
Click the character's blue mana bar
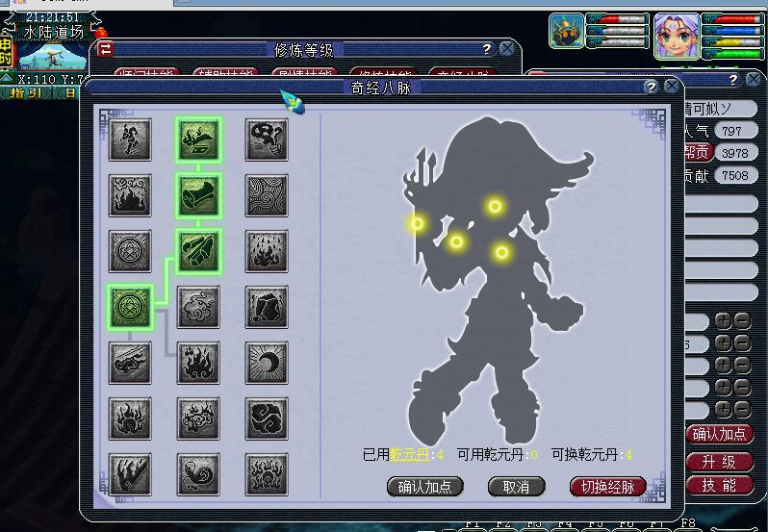732,31
